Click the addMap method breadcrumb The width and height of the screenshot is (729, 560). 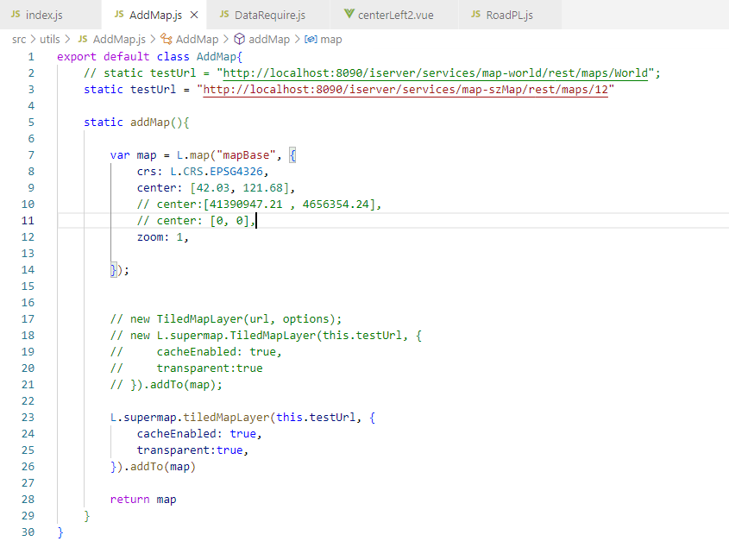pyautogui.click(x=269, y=40)
